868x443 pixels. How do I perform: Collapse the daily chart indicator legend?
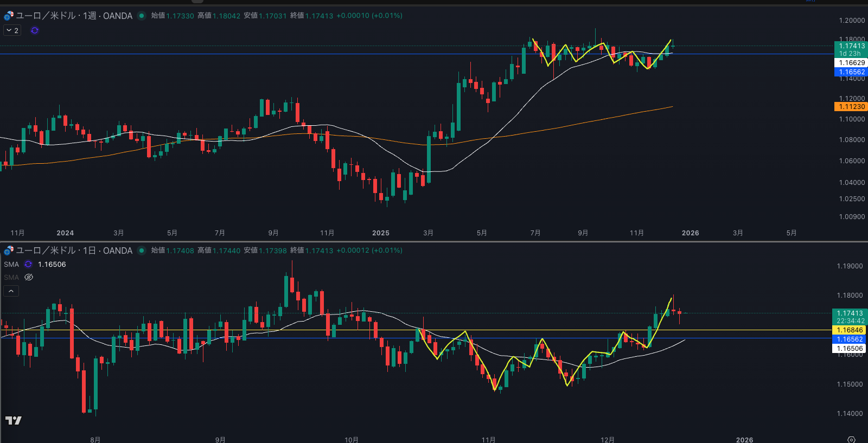coord(11,291)
